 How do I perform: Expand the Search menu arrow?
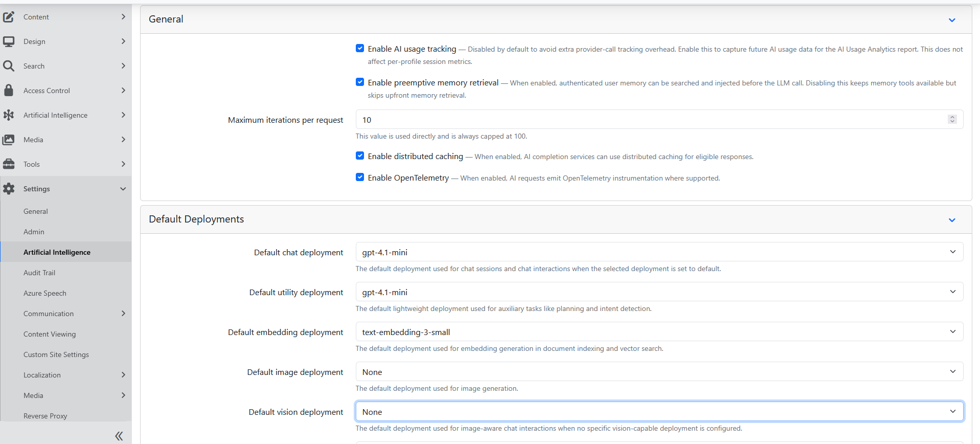pos(123,66)
